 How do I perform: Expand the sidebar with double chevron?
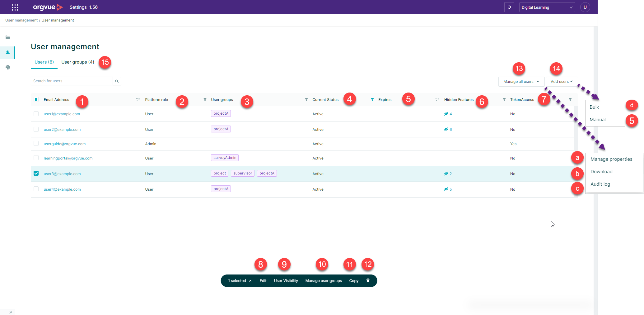(11, 312)
